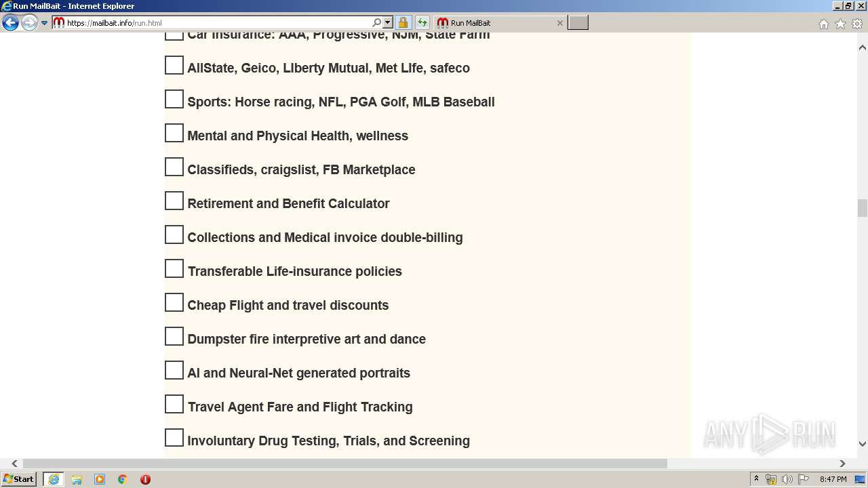
Task: Click the 8:47 PM system clock
Action: (833, 479)
